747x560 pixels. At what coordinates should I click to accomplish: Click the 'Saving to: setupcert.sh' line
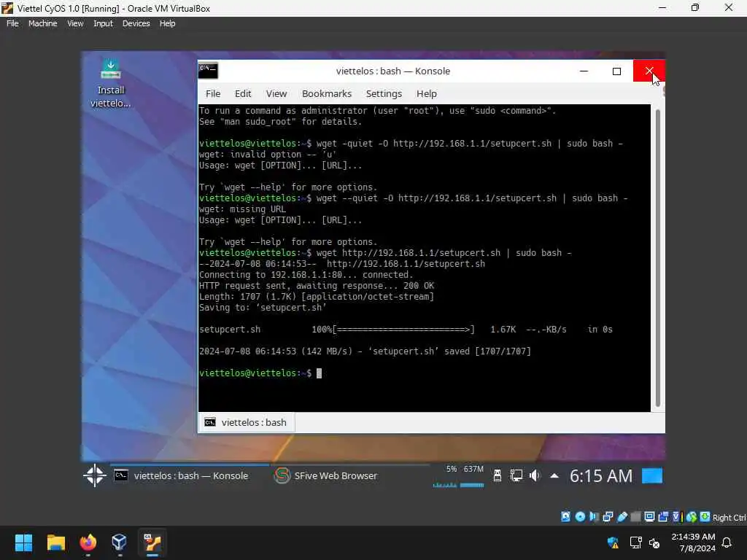click(x=263, y=308)
